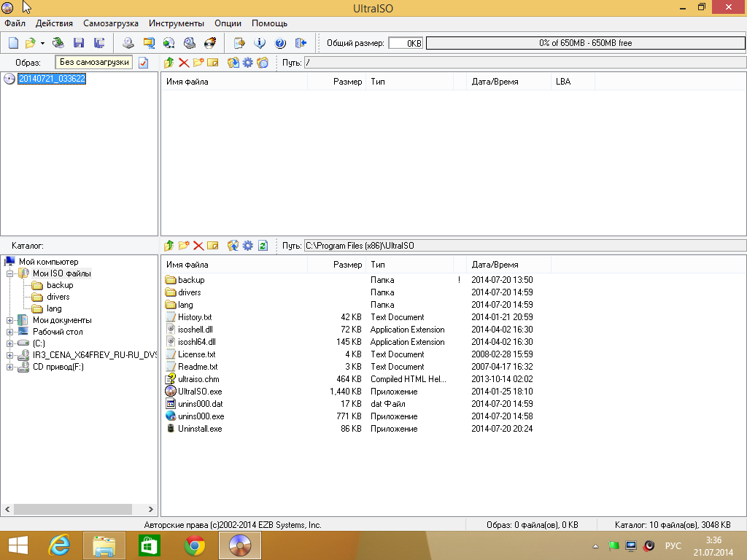This screenshot has width=747, height=560.
Task: Select Мой компьютер in catalog tree
Action: (48, 262)
